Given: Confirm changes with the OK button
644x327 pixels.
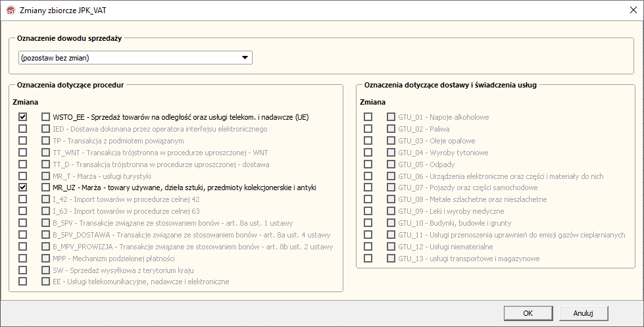Looking at the screenshot, I should [528, 313].
